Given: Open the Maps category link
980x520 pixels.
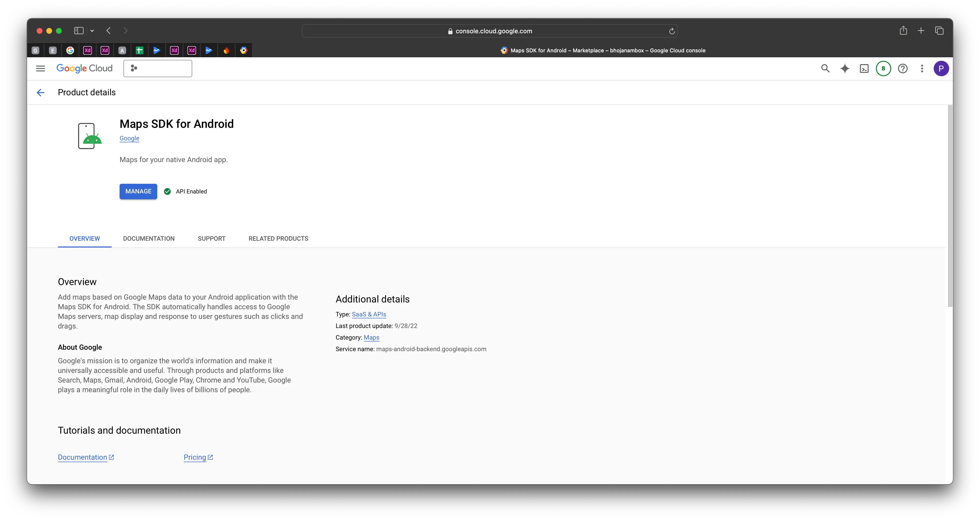Looking at the screenshot, I should point(371,337).
